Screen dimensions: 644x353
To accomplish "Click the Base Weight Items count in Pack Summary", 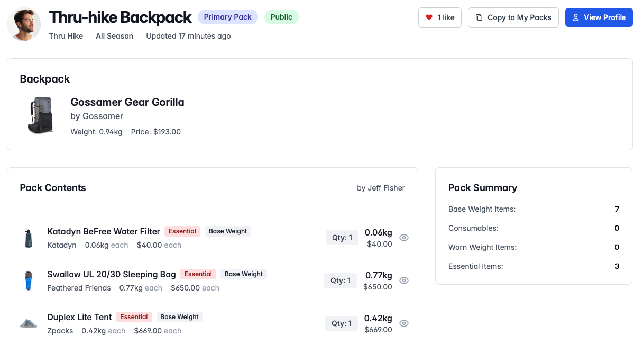I will tap(617, 209).
